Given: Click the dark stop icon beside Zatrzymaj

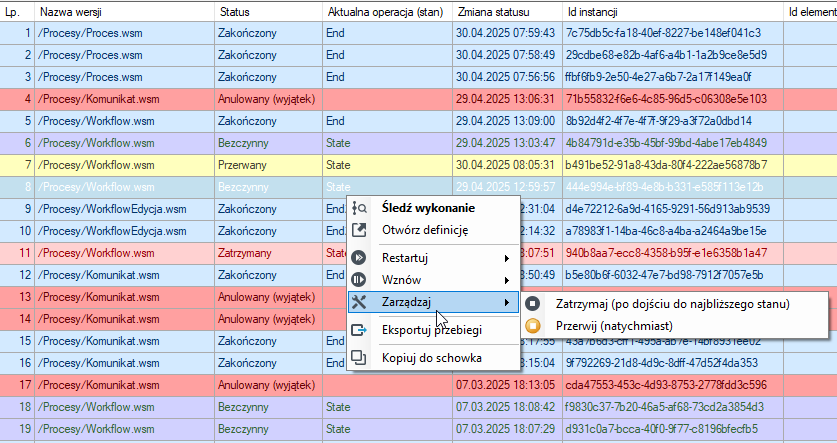Looking at the screenshot, I should (532, 304).
